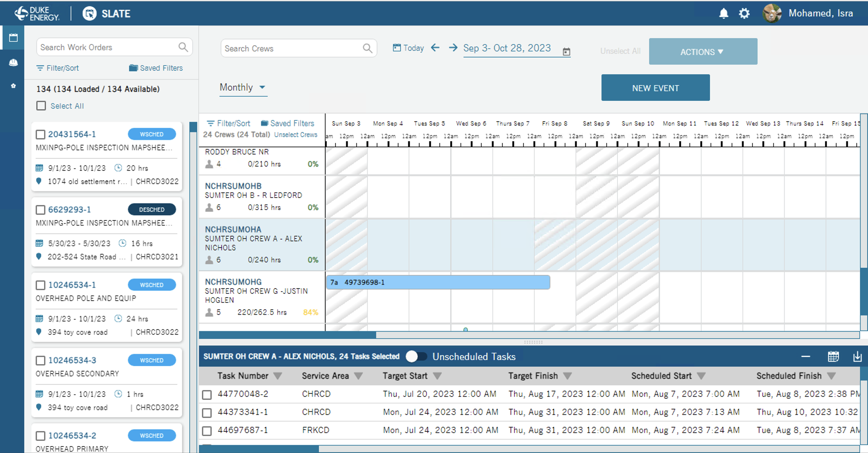This screenshot has width=868, height=453.
Task: Expand the Monthly view dropdown
Action: point(243,88)
